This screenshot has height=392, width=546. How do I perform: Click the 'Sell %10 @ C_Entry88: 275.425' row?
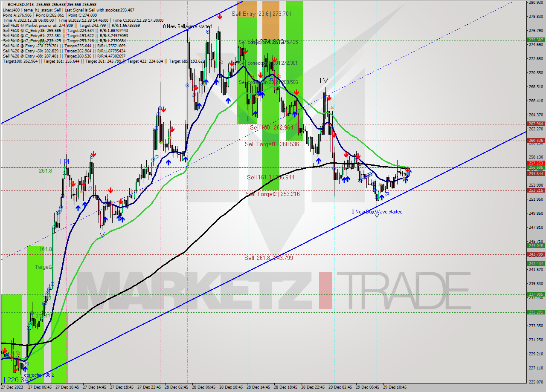coord(64,40)
